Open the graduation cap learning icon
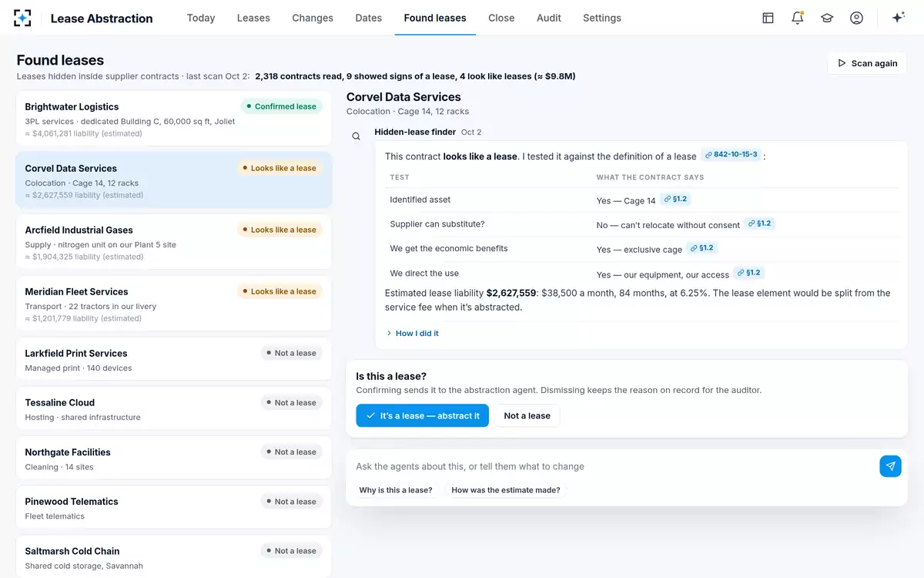Screen dimensions: 924x578 827,18
